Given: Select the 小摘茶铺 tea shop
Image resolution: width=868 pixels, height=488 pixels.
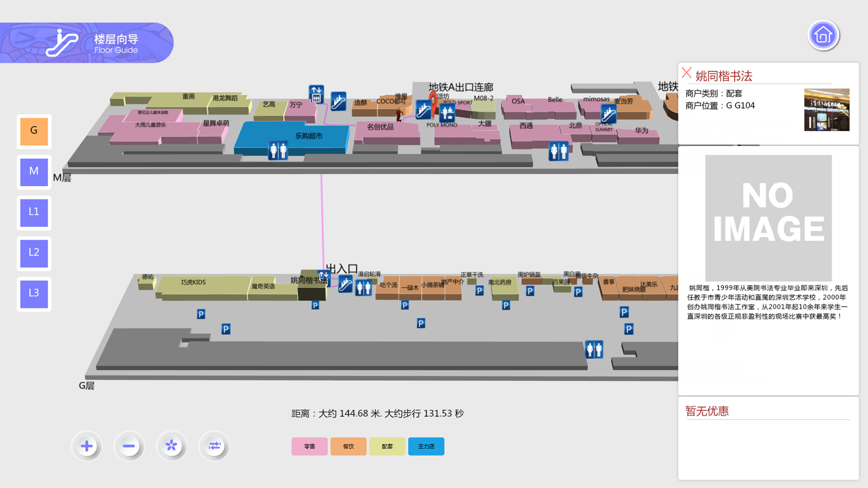Looking at the screenshot, I should point(433,288).
